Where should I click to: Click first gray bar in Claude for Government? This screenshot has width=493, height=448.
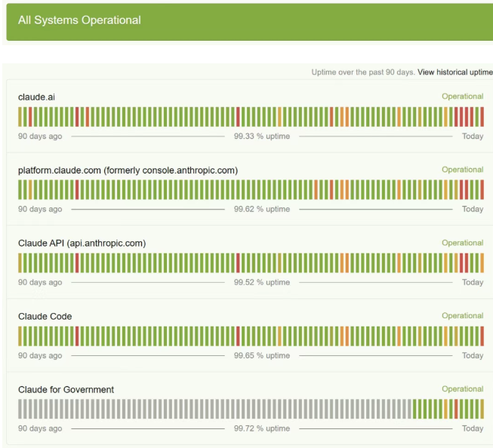pos(20,409)
